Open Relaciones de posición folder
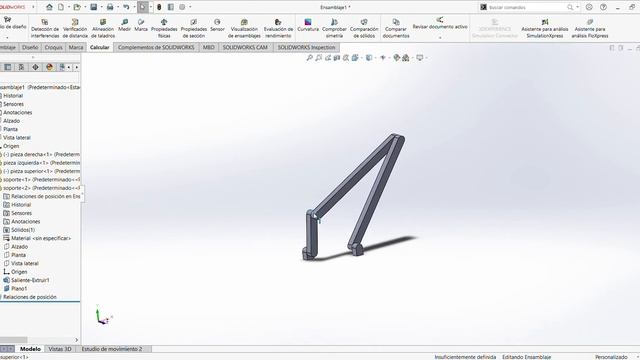Viewport: 640px width, 360px height. click(29, 297)
